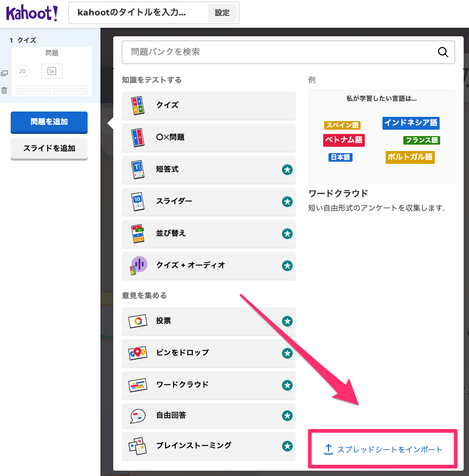Choose the ブレインストーミング option
The width and height of the screenshot is (469, 476).
pyautogui.click(x=208, y=446)
